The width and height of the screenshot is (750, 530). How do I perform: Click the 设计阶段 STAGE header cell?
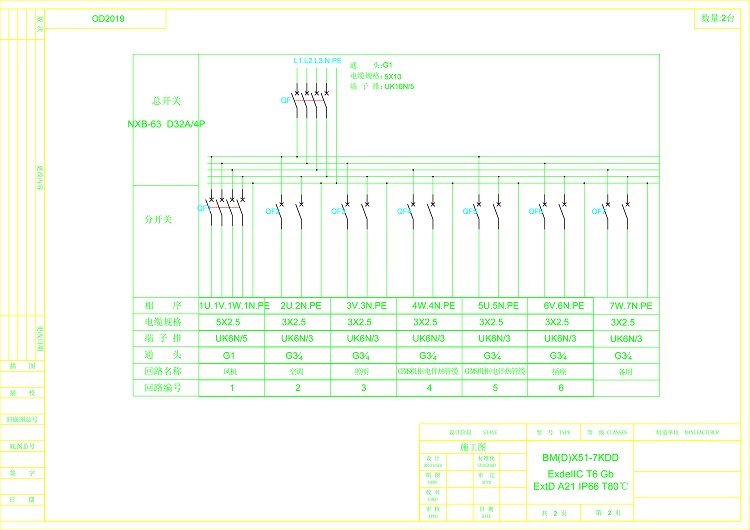473,432
